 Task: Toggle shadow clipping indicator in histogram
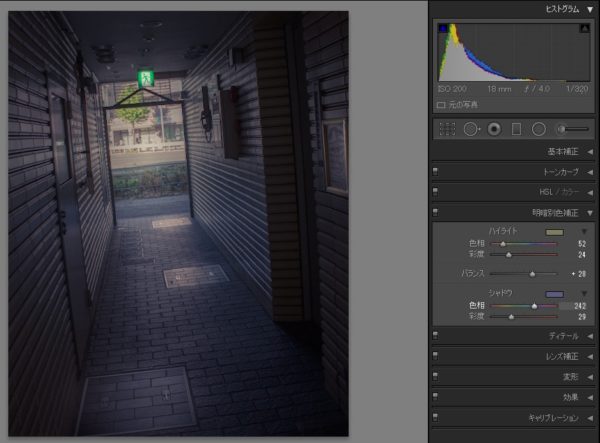443,28
